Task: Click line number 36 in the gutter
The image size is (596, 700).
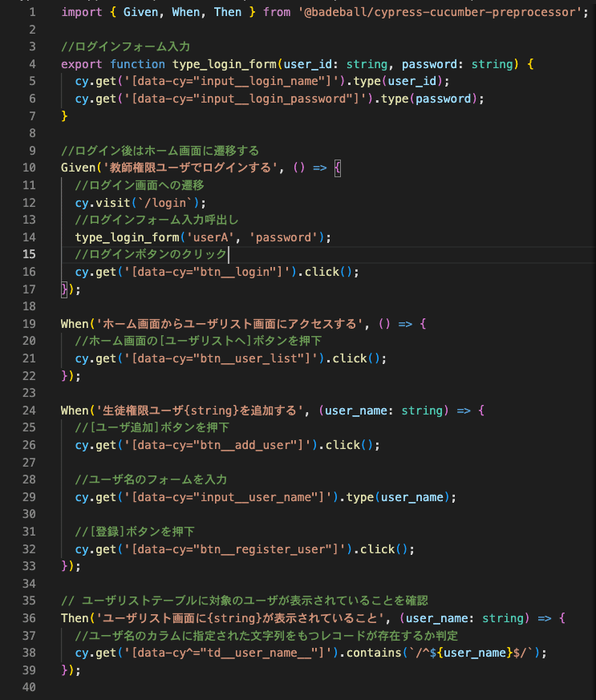Action: pos(29,618)
